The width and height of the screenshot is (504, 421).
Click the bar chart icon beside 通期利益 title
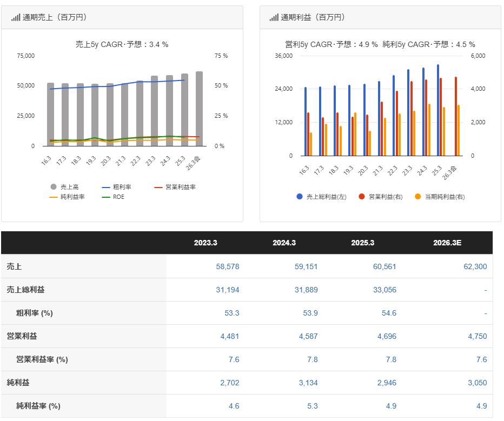[274, 17]
